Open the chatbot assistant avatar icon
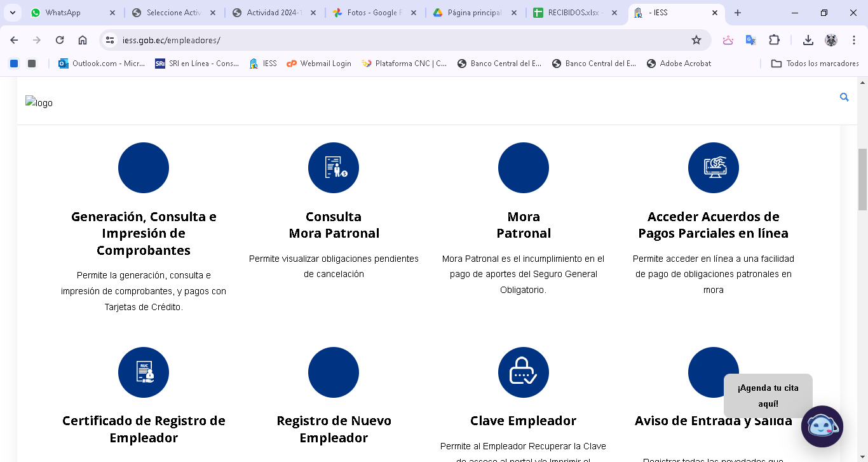 point(822,426)
